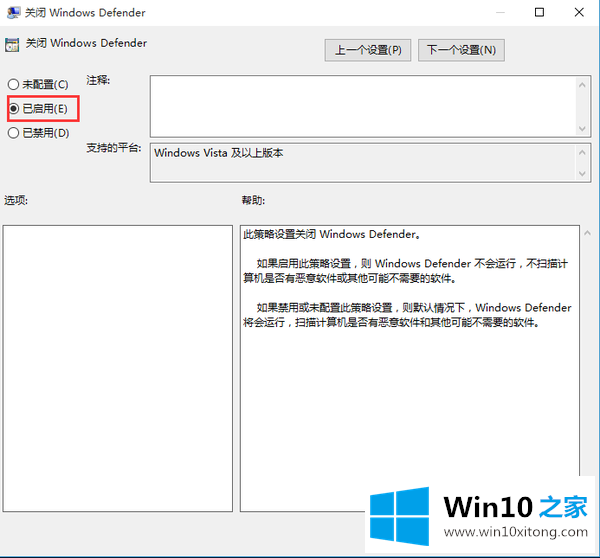Click the help panel scroll-up arrow
Viewport: 600px width, 558px height.
(x=587, y=233)
